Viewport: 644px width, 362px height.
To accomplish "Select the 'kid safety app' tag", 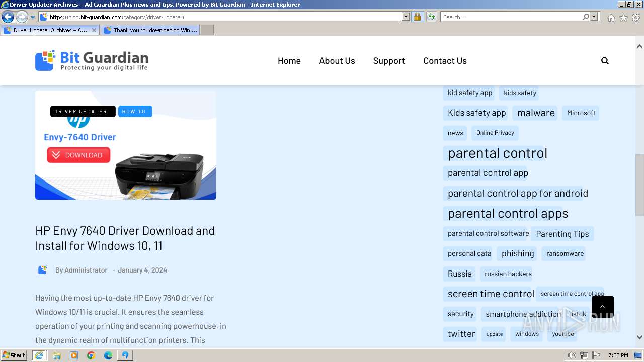I will tap(470, 93).
